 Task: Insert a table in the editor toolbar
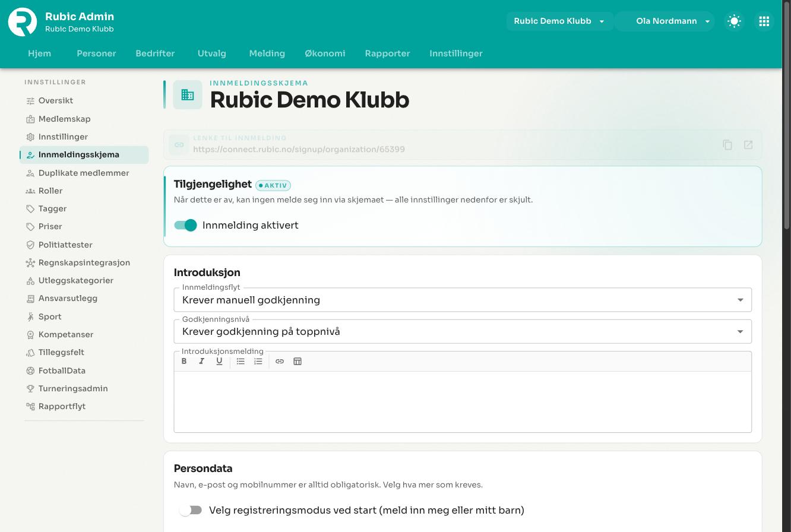point(298,361)
